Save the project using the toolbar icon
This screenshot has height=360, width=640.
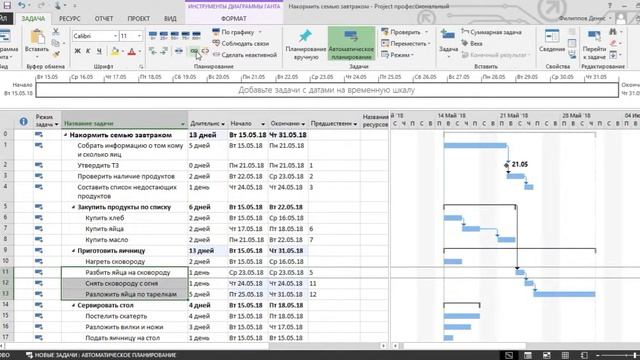(x=7, y=5)
